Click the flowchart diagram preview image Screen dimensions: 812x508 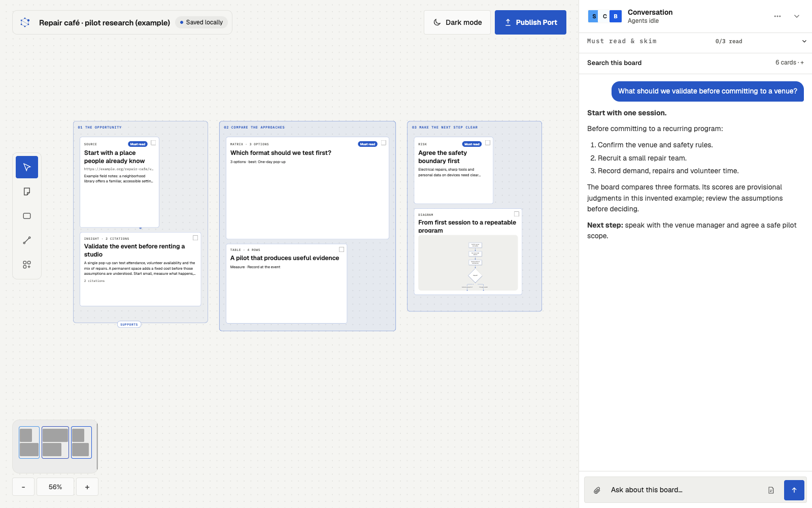coord(468,263)
